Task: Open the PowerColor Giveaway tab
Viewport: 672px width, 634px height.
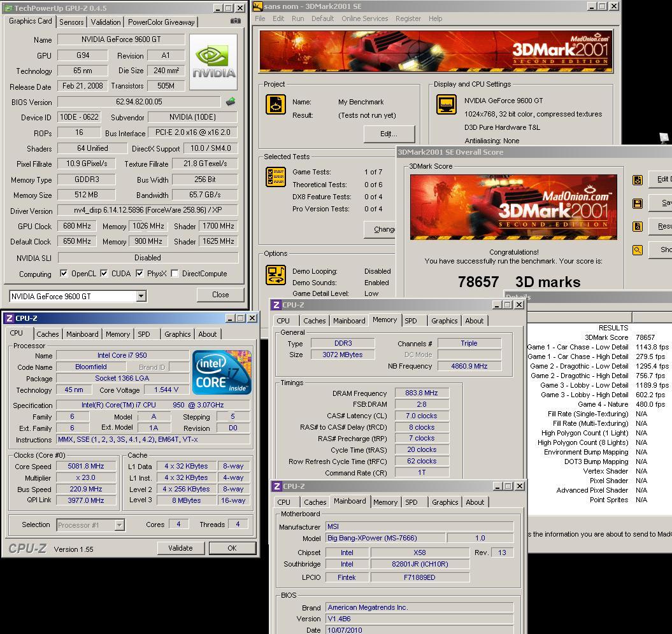Action: pos(161,22)
